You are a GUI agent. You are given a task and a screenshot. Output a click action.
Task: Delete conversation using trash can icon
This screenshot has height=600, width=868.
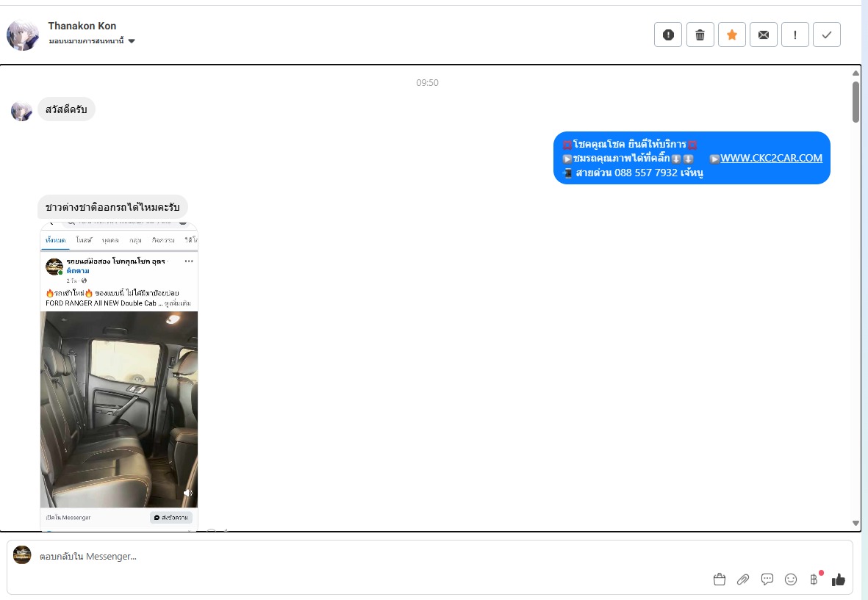pyautogui.click(x=700, y=35)
